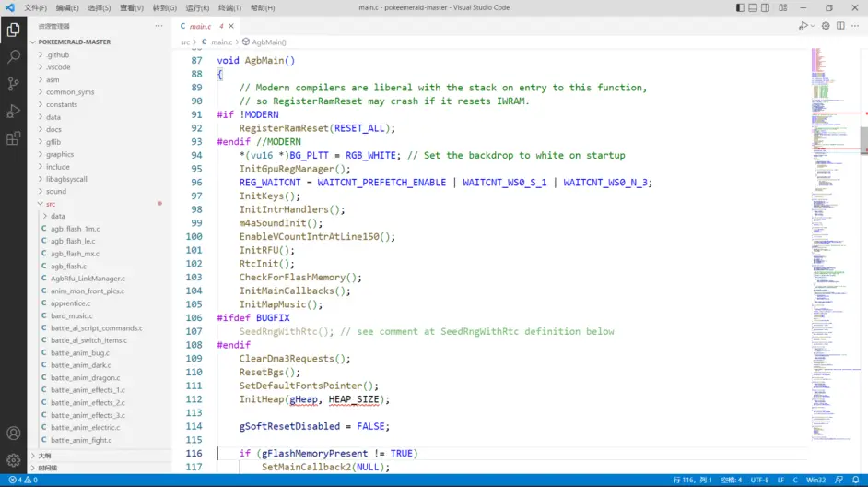Open the 文件(F) menu
The image size is (868, 487).
pos(35,7)
